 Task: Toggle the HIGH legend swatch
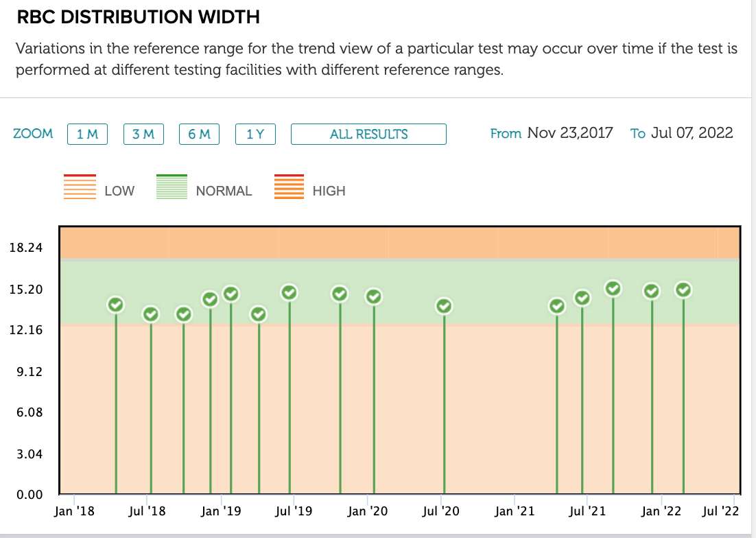289,187
